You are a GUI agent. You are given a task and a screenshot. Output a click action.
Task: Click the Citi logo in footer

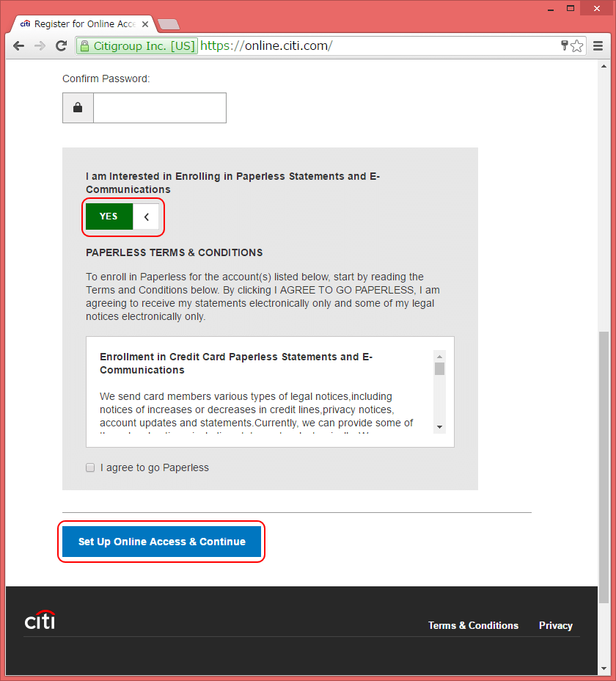40,621
